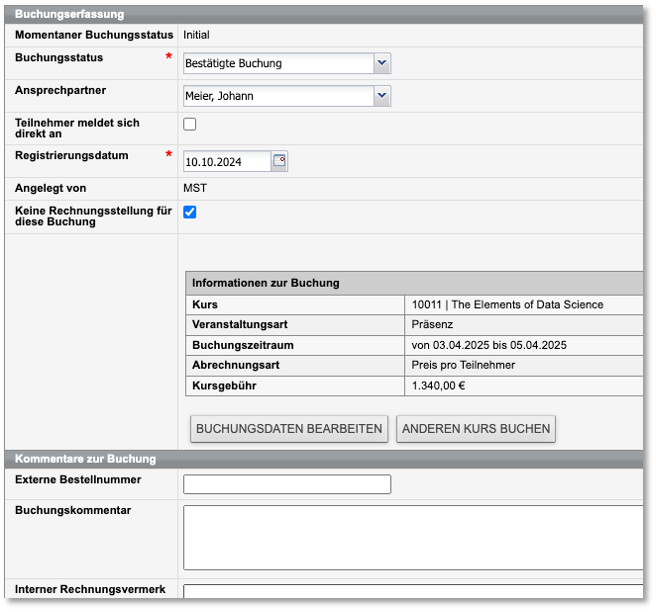Click the 'Kommentare zur Buchung' section header
656x612 pixels.
[86, 459]
